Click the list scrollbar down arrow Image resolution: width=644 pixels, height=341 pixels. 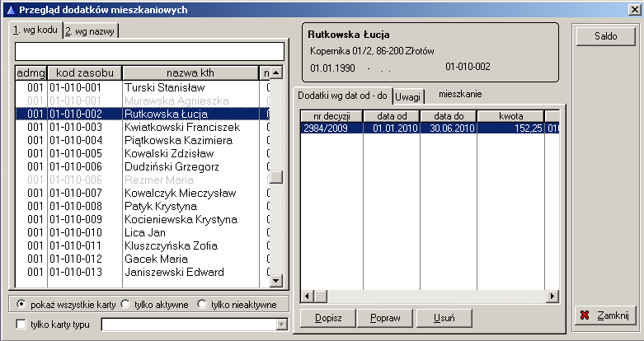[276, 281]
